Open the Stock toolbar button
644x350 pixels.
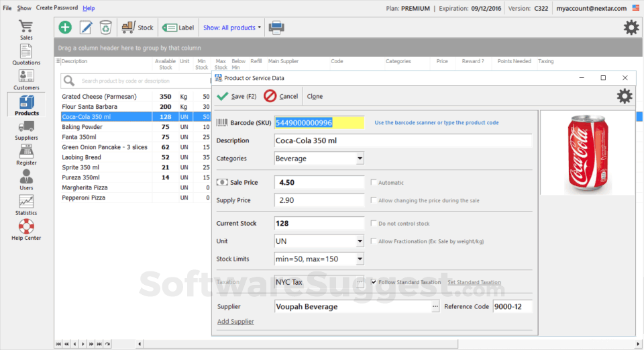pyautogui.click(x=138, y=28)
